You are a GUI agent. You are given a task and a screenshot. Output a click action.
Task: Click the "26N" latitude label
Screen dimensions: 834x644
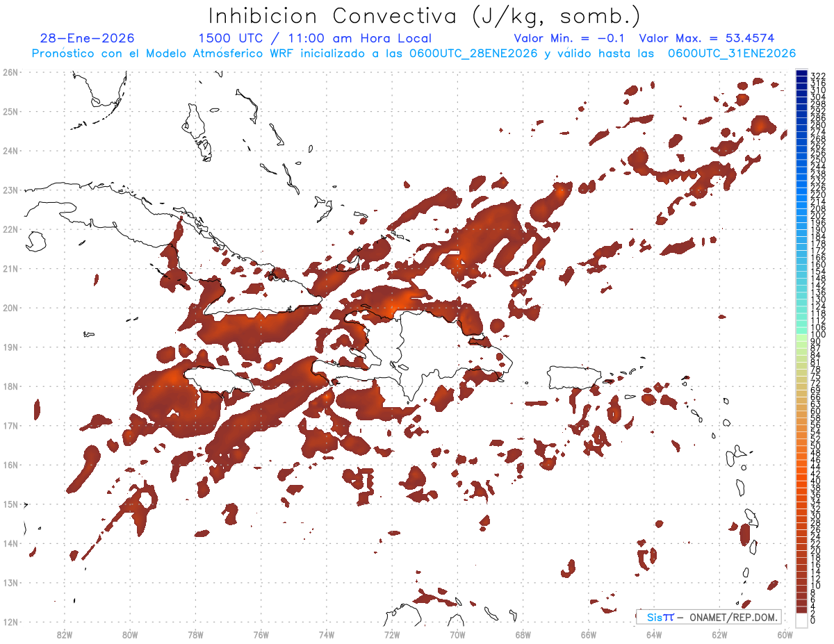point(10,72)
